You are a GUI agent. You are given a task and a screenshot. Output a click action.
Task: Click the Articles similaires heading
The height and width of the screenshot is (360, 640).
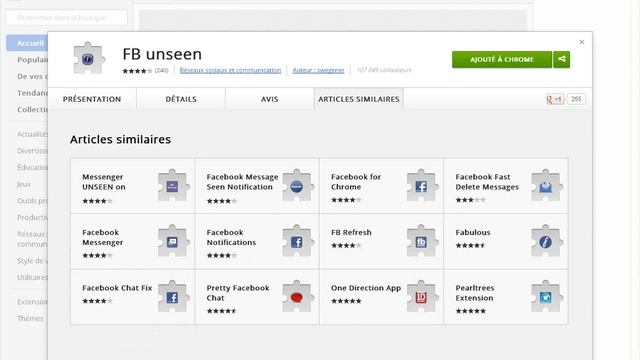[x=120, y=139]
